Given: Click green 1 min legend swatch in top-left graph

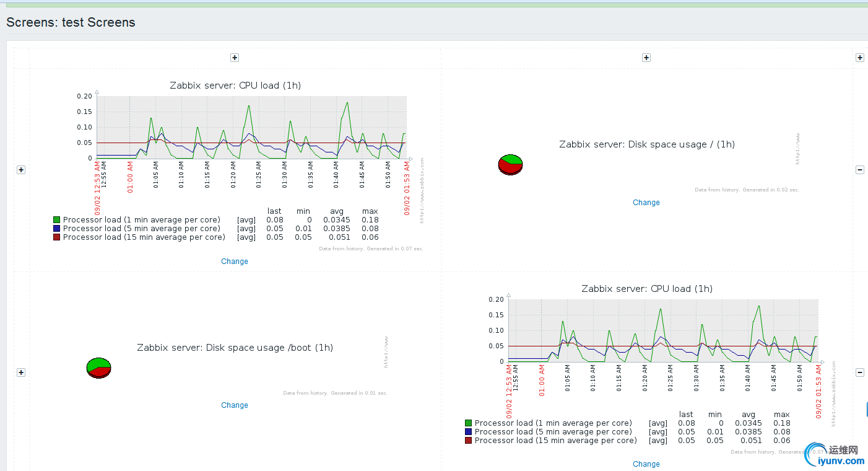Looking at the screenshot, I should [x=57, y=220].
